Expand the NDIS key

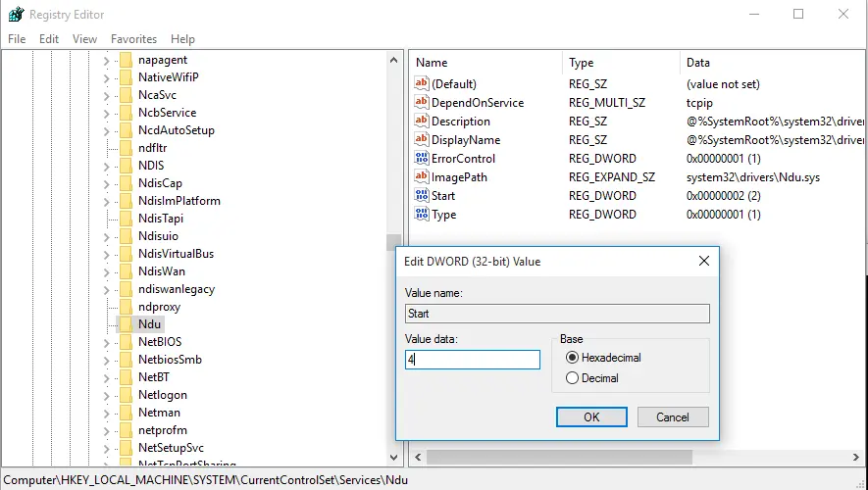106,166
